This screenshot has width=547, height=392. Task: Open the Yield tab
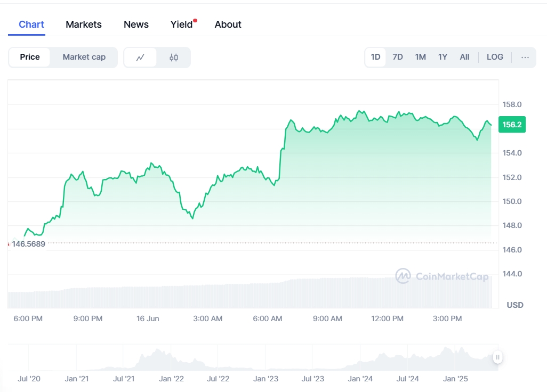pos(181,24)
